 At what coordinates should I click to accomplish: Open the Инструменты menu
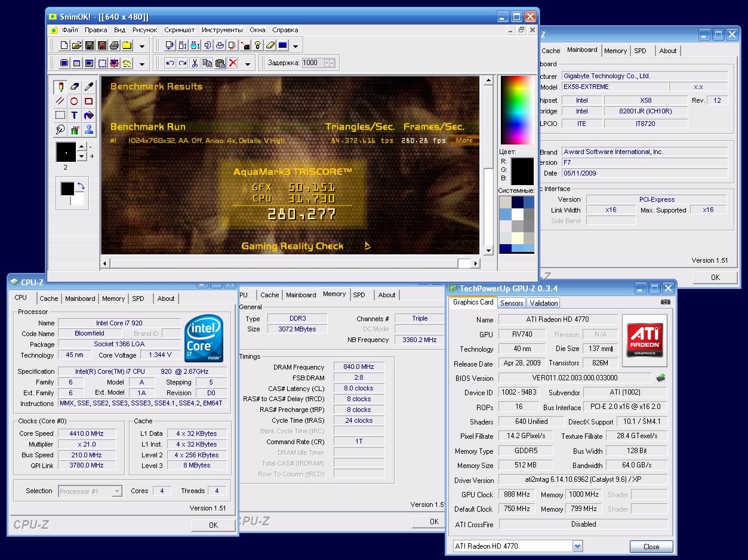pyautogui.click(x=222, y=30)
